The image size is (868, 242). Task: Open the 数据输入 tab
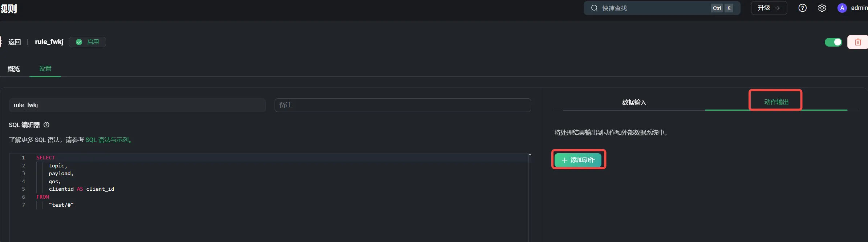click(x=634, y=102)
